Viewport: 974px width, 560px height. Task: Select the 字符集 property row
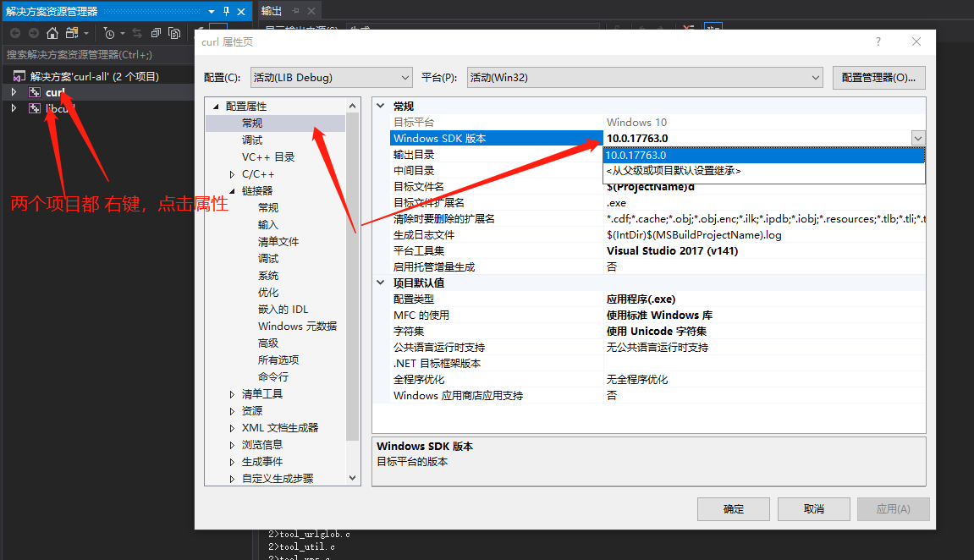pos(658,332)
